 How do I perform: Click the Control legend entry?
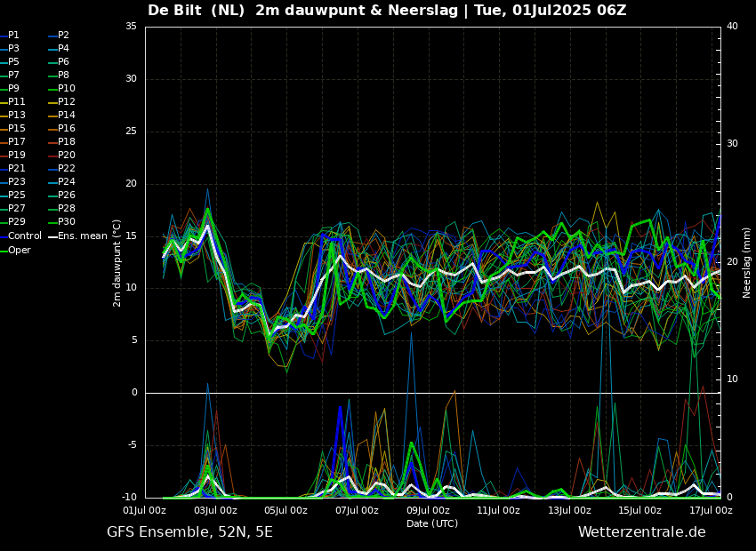(x=20, y=236)
